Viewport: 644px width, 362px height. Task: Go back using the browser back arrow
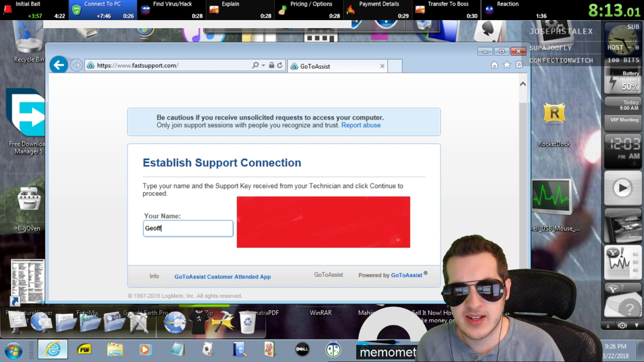tap(59, 65)
